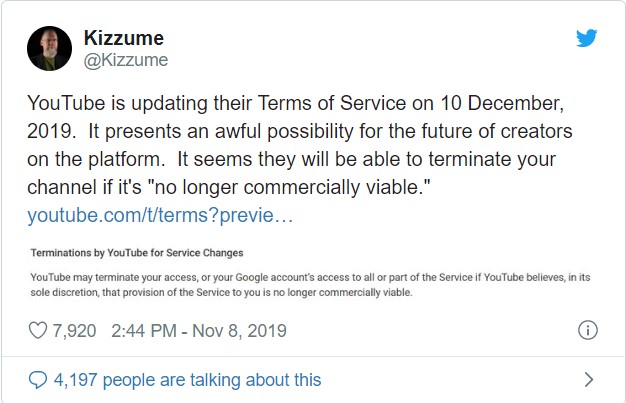Select the 7,920 likes count
The image size is (626, 403).
tap(74, 331)
